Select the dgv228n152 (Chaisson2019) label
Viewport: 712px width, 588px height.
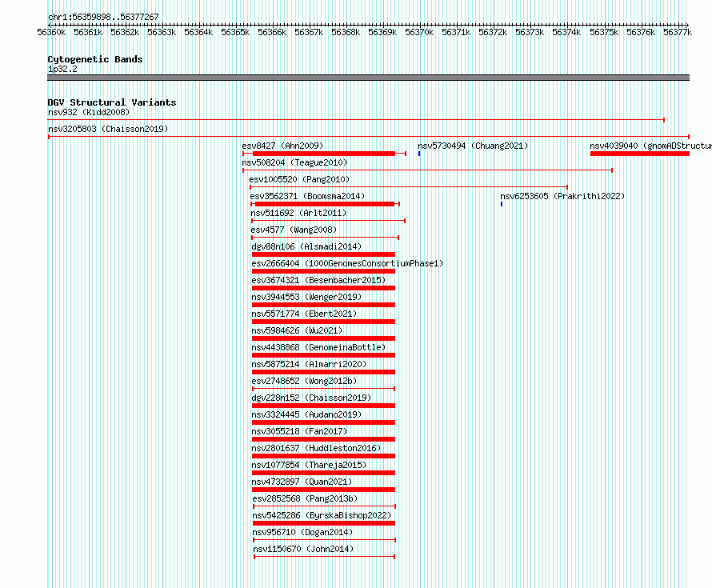(x=311, y=398)
